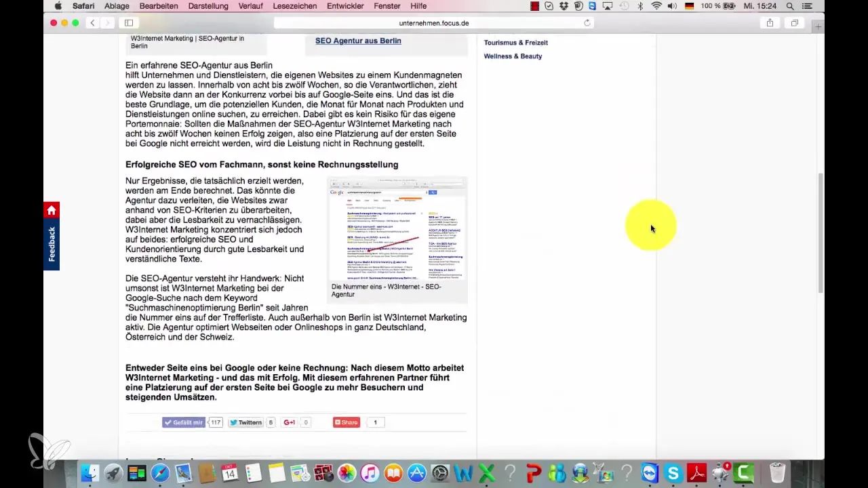The width and height of the screenshot is (868, 488).
Task: Open the Apple menu
Action: coord(58,6)
